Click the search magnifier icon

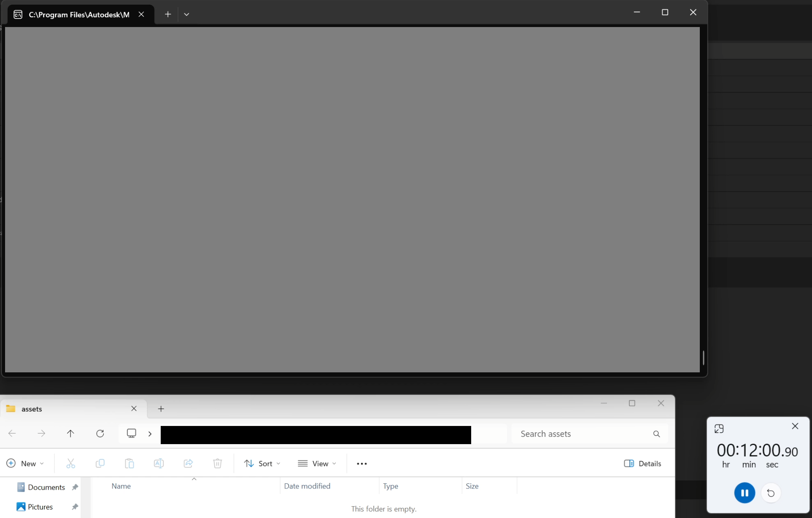click(x=656, y=434)
